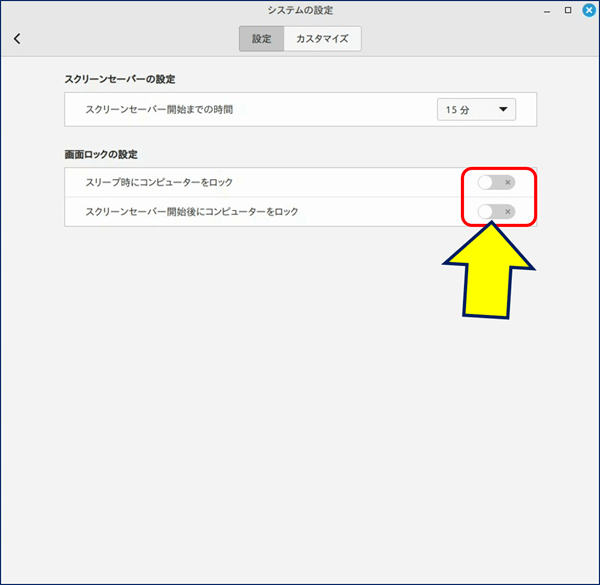This screenshot has height=585, width=600.
Task: Click the スリープ時にコンピューターをロック label text
Action: click(159, 183)
